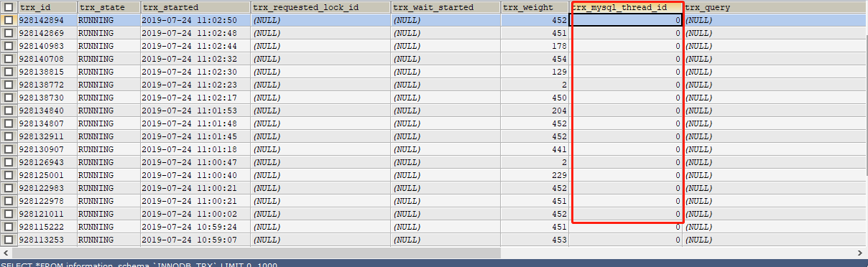868x267 pixels.
Task: Check the row for trx_id 928122978
Action: coord(9,201)
